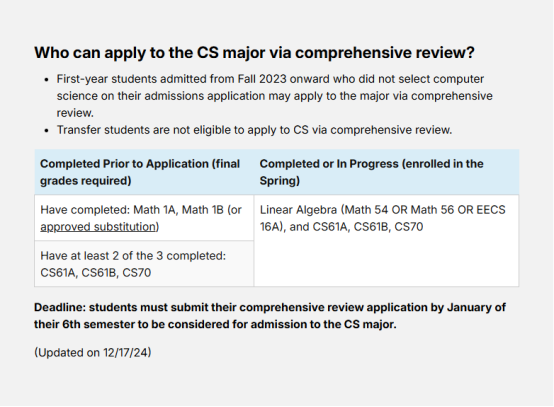
Task: Click the words '6th semester' in the deadline
Action: (99, 324)
